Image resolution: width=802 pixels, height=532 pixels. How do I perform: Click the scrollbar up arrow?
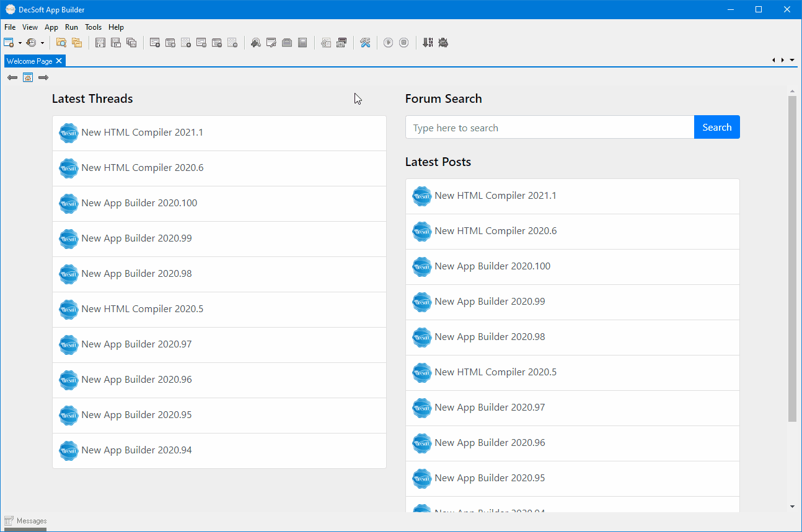[x=792, y=92]
